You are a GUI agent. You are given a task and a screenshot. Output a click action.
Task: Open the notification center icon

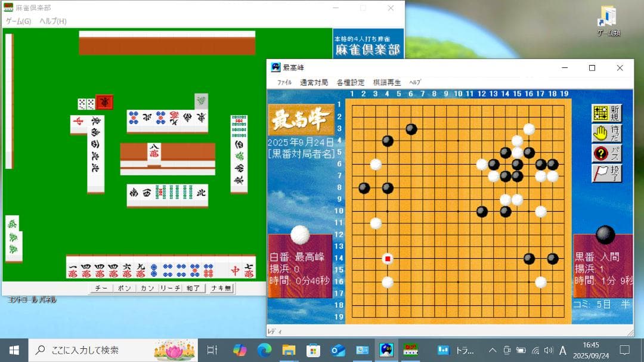tap(625, 350)
